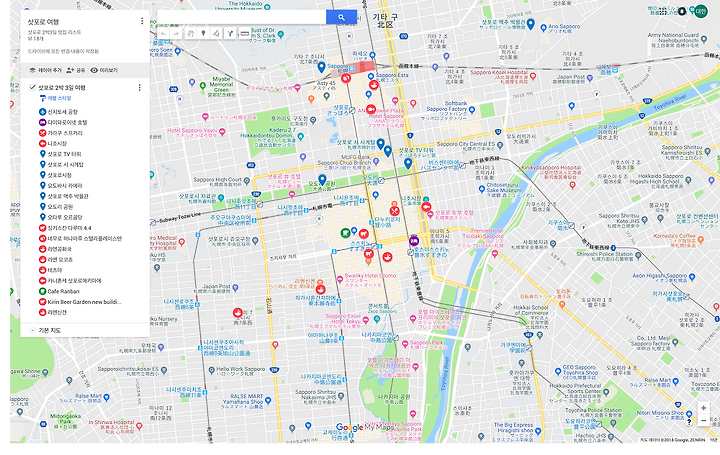Click the blue search magnifier button
This screenshot has width=720, height=455.
[341, 17]
